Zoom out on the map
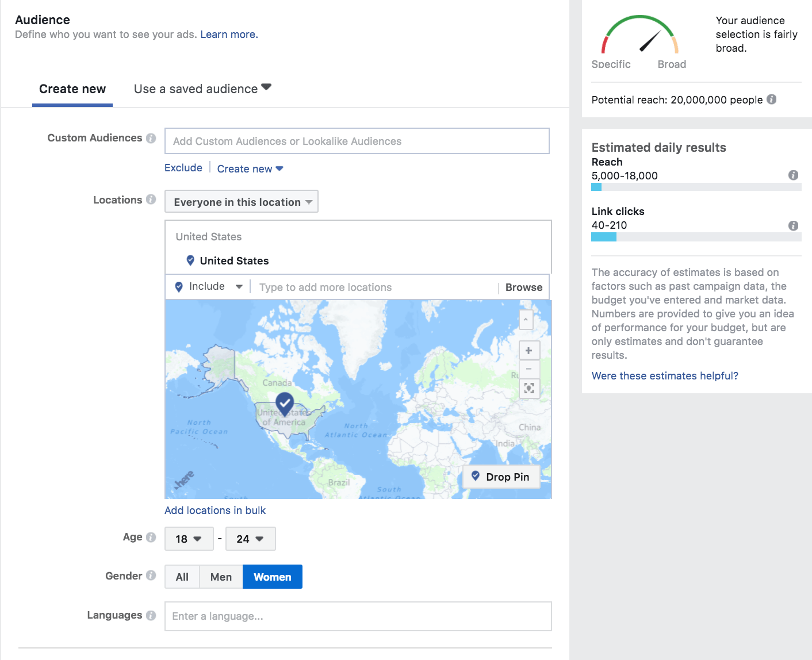This screenshot has height=660, width=812. pos(528,369)
